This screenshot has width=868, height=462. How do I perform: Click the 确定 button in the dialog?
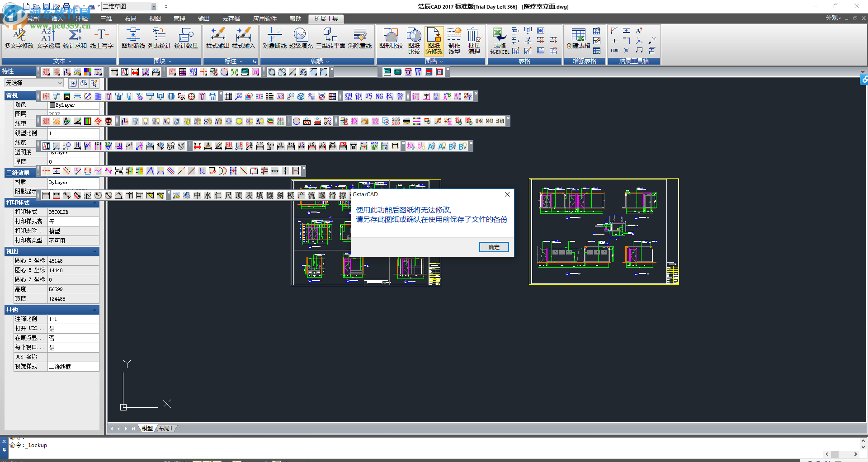[x=494, y=247]
